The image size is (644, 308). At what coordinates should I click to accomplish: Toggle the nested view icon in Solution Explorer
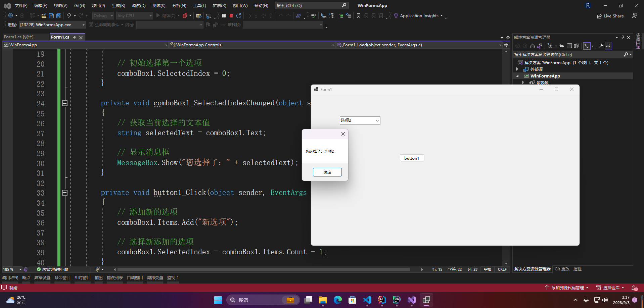tap(587, 46)
